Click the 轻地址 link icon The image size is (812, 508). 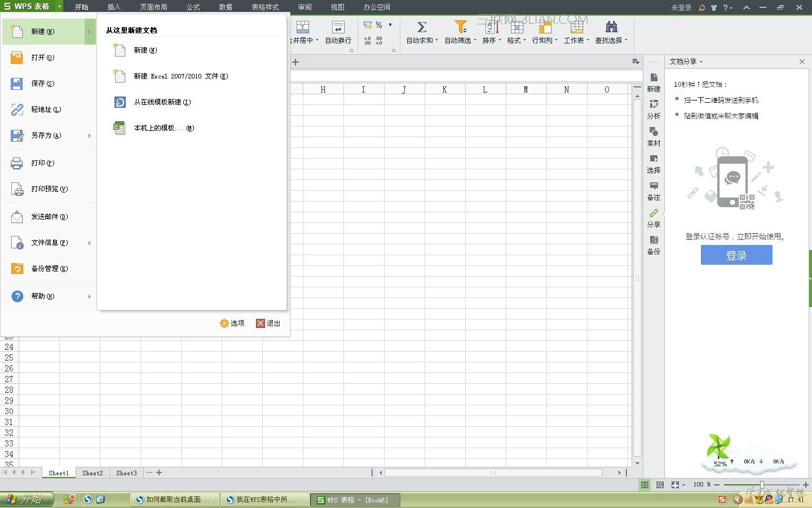tap(17, 110)
